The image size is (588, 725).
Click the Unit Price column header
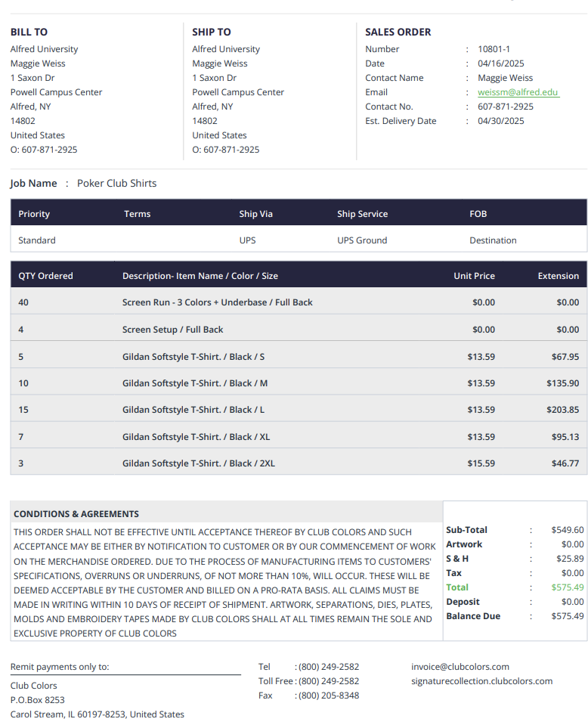click(474, 276)
